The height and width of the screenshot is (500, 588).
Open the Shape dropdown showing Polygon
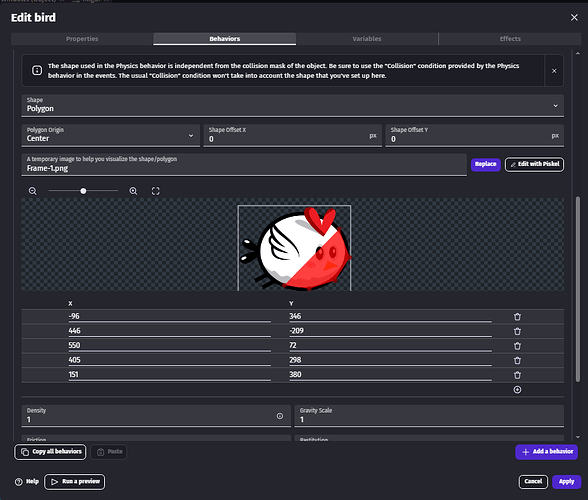pos(292,105)
